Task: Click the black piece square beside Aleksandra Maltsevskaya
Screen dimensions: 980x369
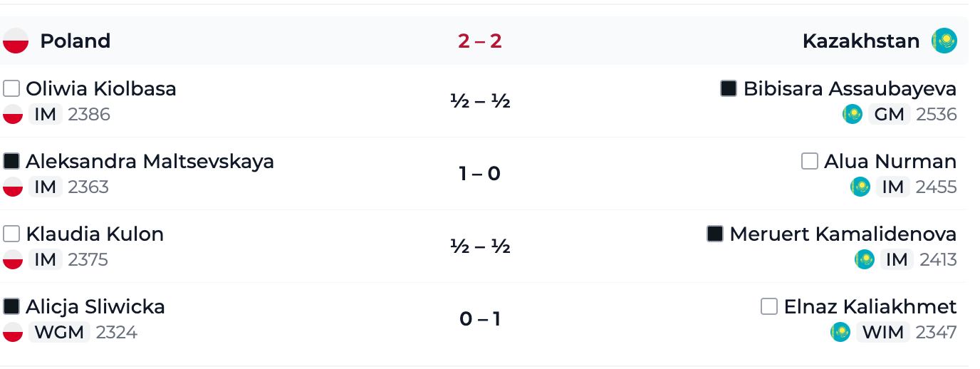Action: (x=11, y=161)
